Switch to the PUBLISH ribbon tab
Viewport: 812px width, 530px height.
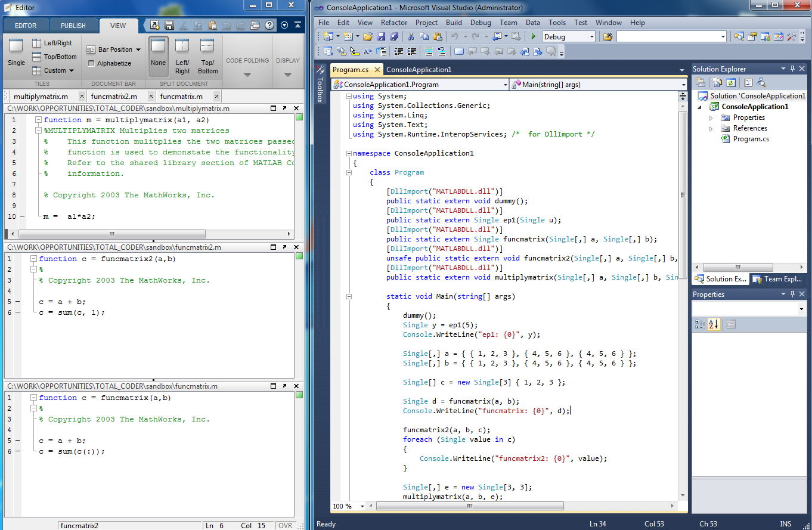coord(73,26)
